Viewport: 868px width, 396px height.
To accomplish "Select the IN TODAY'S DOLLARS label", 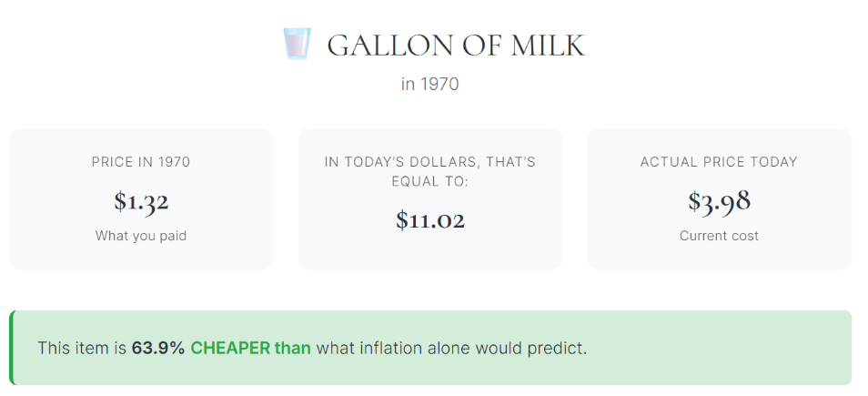I will tap(430, 162).
